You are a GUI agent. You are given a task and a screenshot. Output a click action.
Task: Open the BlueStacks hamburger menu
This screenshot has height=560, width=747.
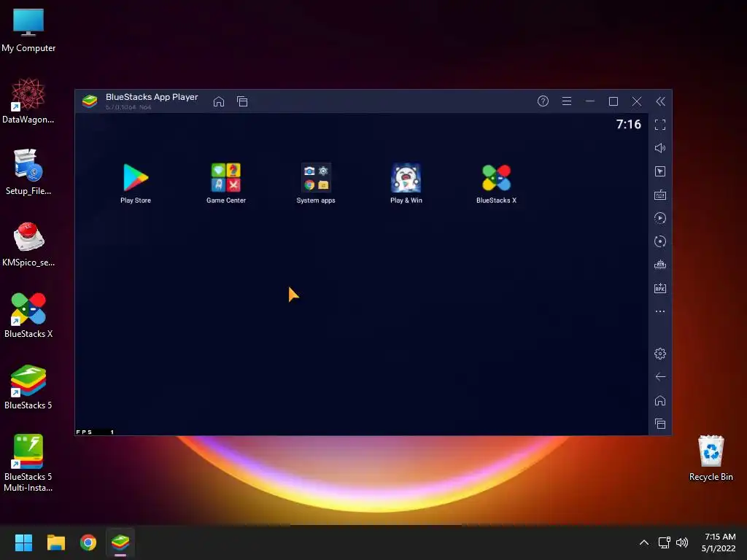click(x=566, y=101)
